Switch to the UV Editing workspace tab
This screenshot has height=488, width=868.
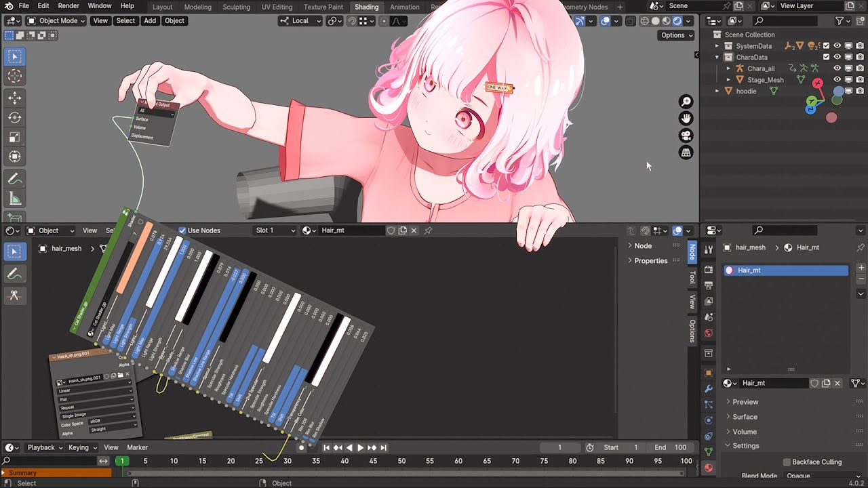click(x=277, y=7)
